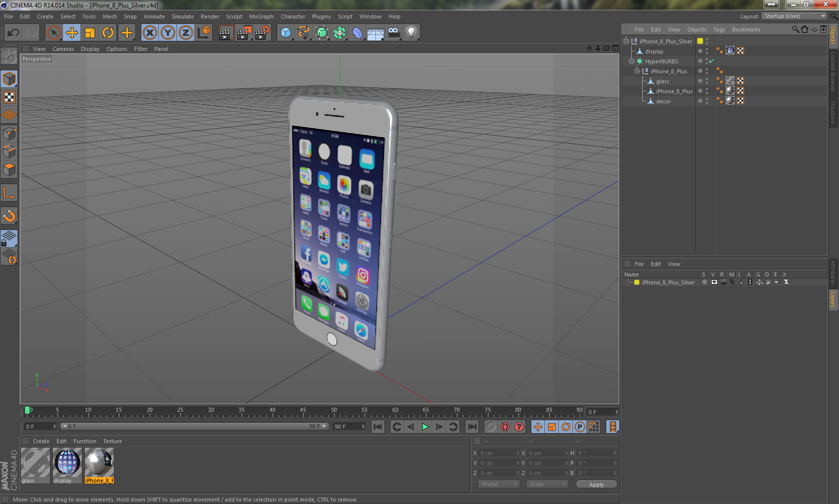The height and width of the screenshot is (504, 839).
Task: Select the display object in tree
Action: click(654, 51)
